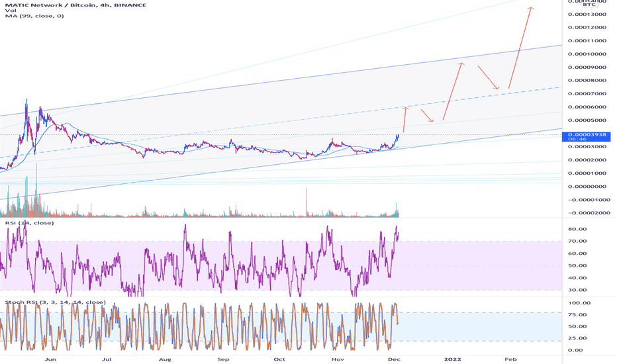Select the Vol indicator legend

tap(11, 11)
